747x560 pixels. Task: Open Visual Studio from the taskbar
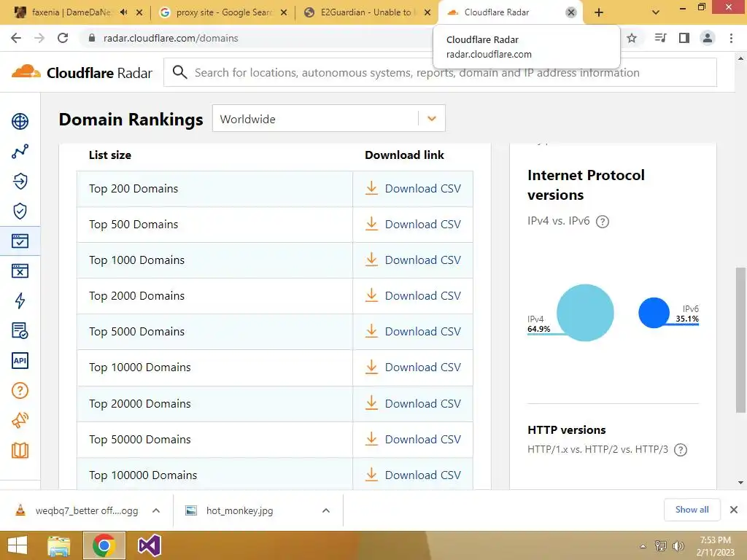click(149, 545)
